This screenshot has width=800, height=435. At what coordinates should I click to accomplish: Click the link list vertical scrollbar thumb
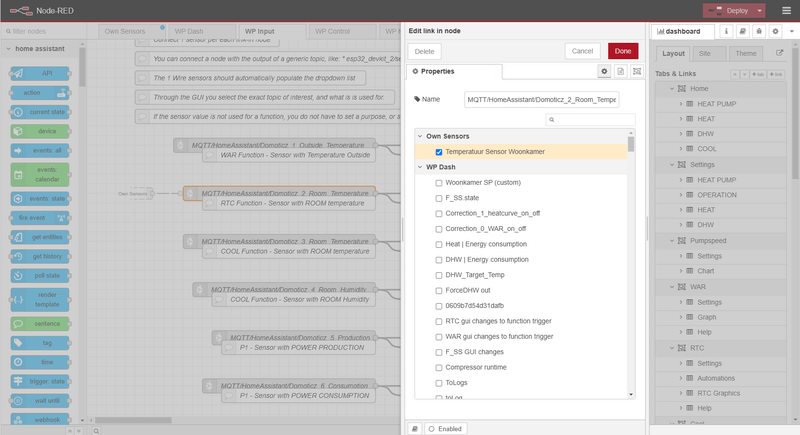[x=631, y=144]
